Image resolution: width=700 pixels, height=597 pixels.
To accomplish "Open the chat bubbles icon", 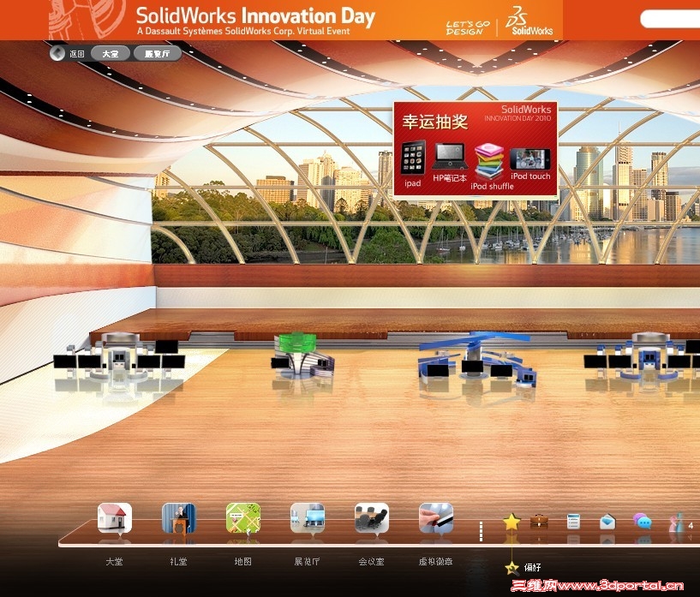I will click(642, 521).
